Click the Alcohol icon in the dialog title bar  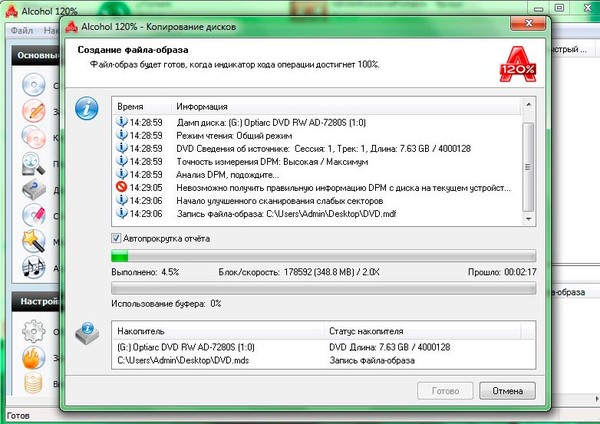coord(71,27)
